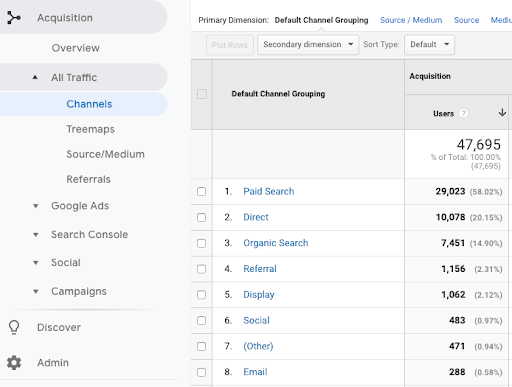512x387 pixels.
Task: Open Source/Medium report in sidebar
Action: (105, 154)
